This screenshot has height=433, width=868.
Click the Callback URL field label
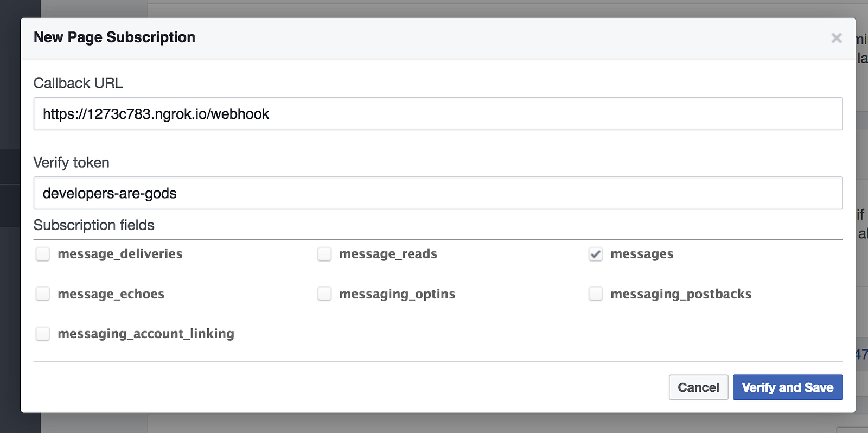click(x=78, y=83)
